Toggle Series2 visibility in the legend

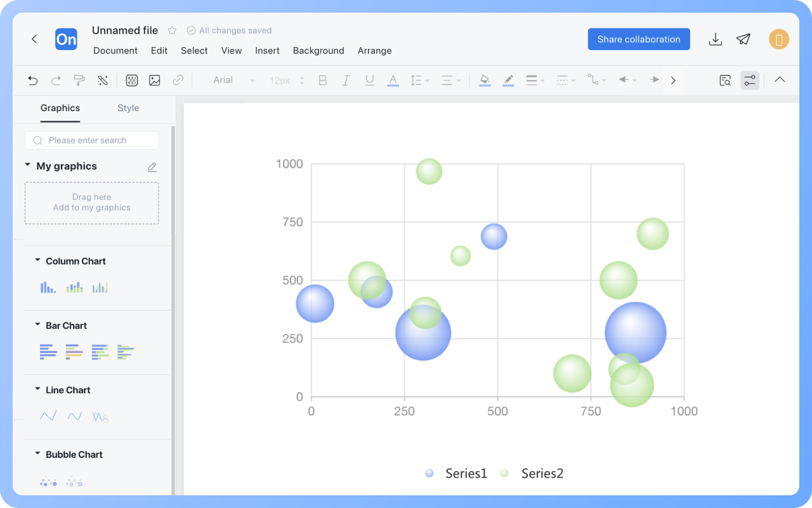click(532, 473)
